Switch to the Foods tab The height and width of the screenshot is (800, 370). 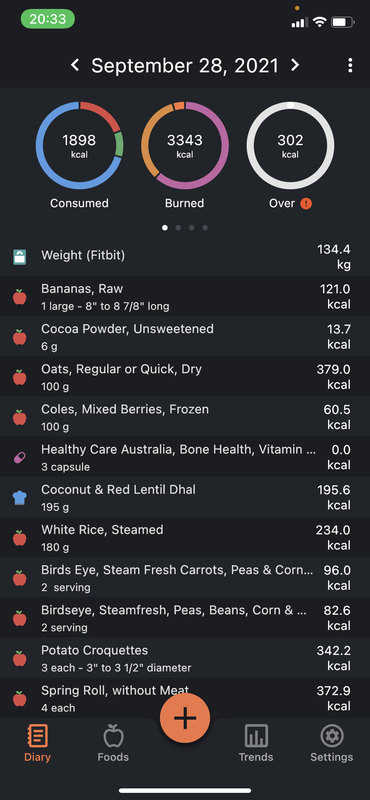pos(113,743)
